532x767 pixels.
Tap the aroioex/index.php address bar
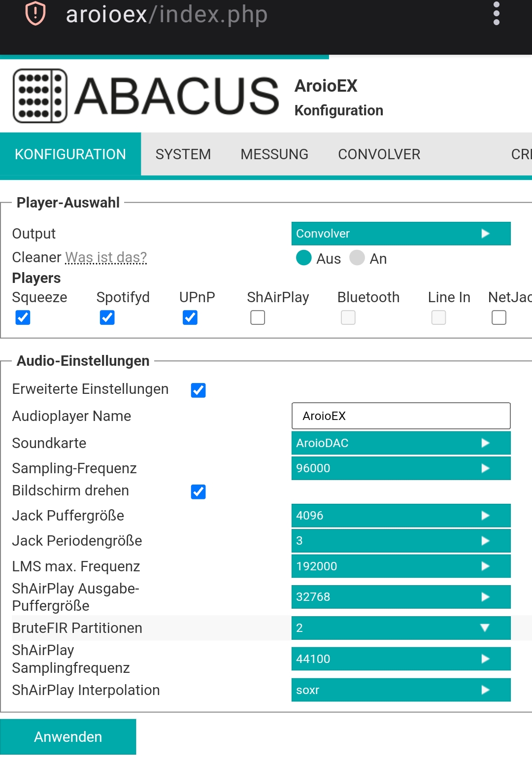[166, 14]
